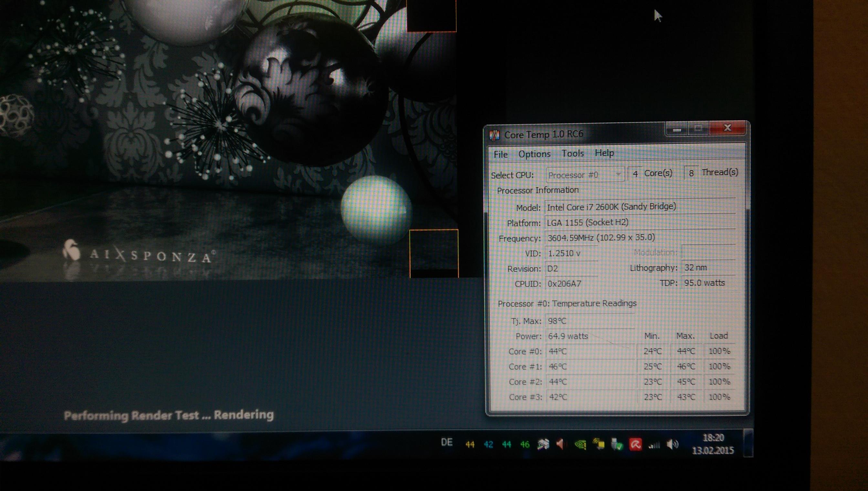Click the DE language indicator

[x=446, y=443]
